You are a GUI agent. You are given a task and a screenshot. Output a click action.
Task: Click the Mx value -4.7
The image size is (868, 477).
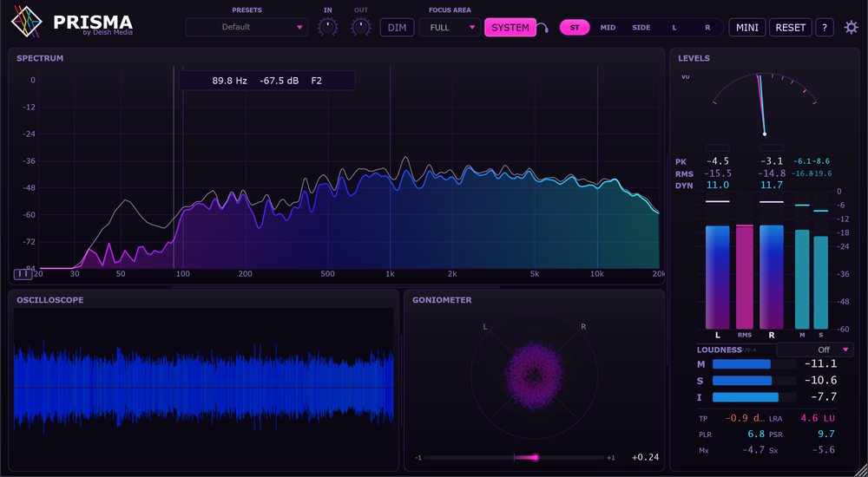[x=753, y=450]
